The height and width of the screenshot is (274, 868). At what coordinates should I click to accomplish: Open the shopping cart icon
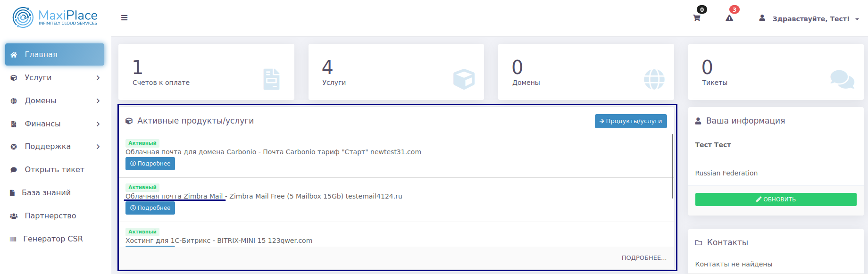click(x=696, y=18)
